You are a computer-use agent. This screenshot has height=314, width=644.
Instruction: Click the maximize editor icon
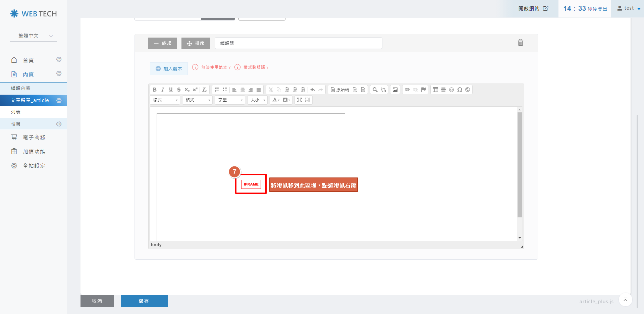[300, 100]
